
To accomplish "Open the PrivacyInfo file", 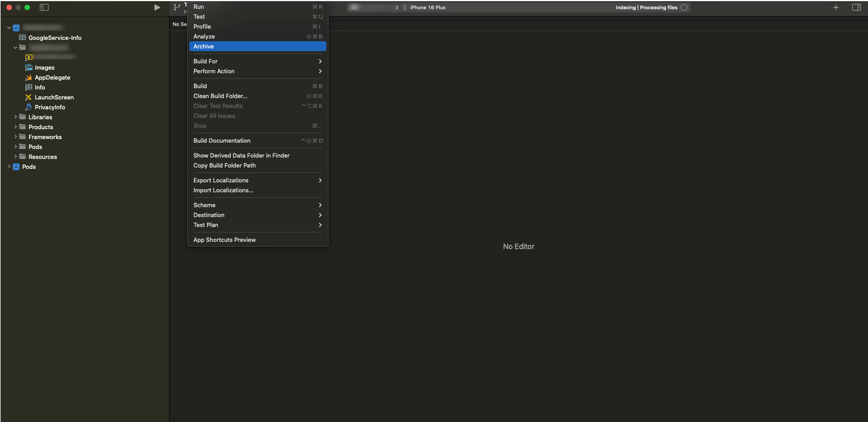I will coord(49,107).
